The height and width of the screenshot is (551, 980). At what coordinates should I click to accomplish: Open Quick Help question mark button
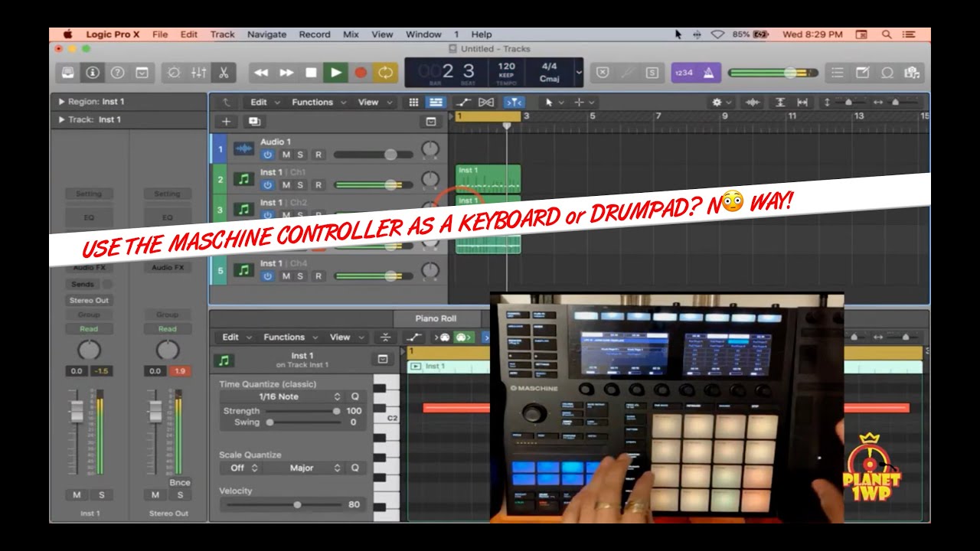pyautogui.click(x=117, y=73)
